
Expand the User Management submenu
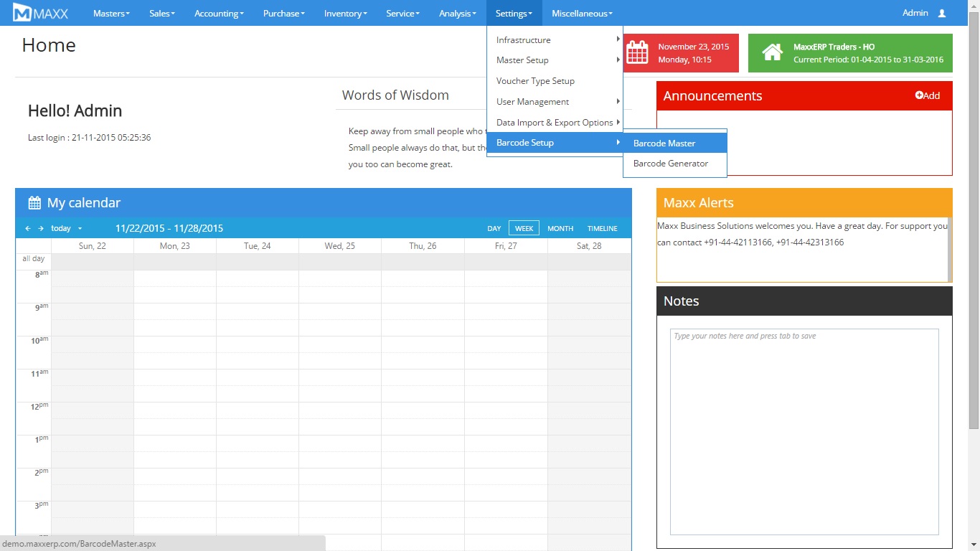tap(533, 102)
